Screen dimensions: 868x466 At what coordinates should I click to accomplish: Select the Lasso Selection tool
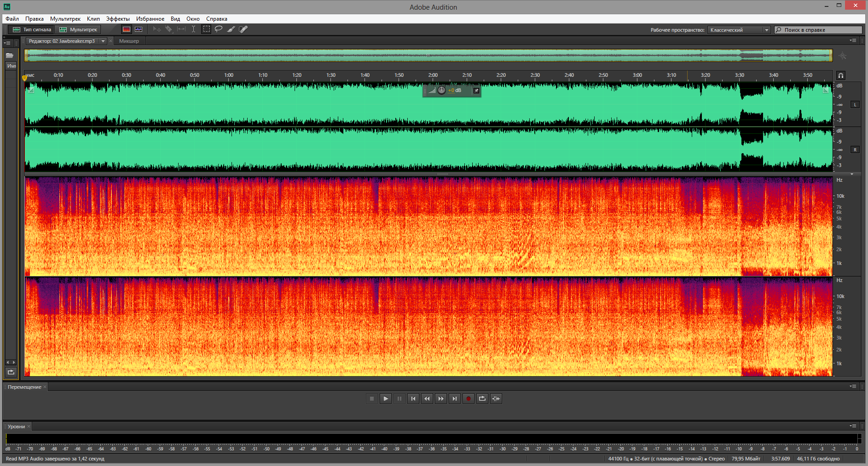coord(219,29)
